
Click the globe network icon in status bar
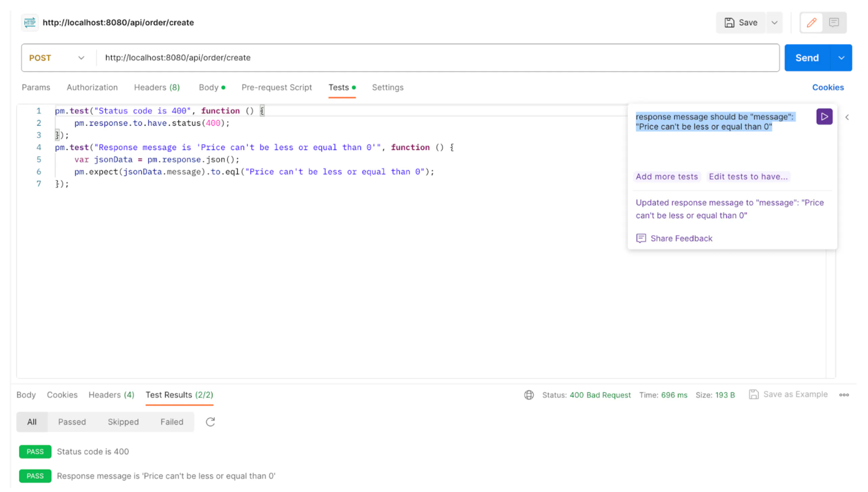pos(529,395)
